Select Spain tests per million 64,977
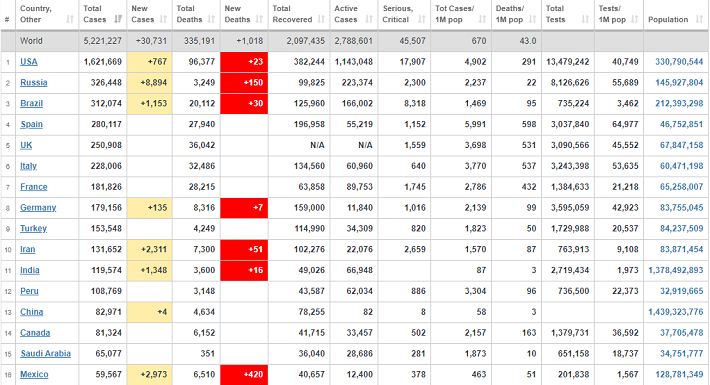This screenshot has height=385, width=710. [x=625, y=124]
